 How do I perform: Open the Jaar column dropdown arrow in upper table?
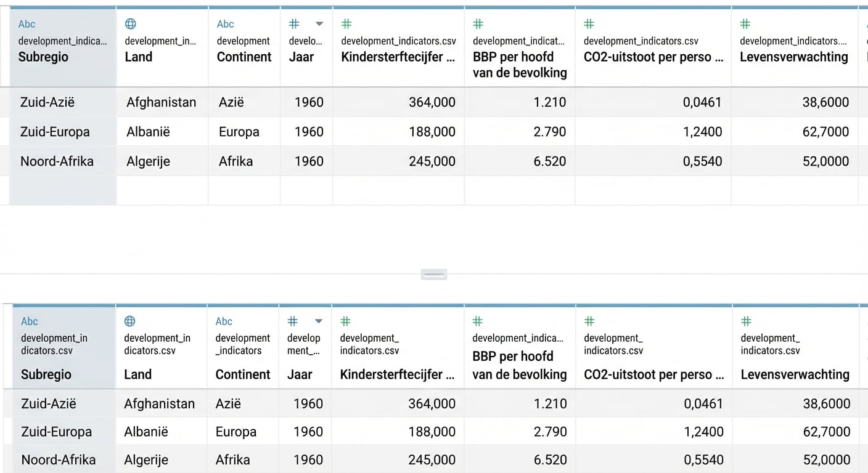click(x=319, y=24)
